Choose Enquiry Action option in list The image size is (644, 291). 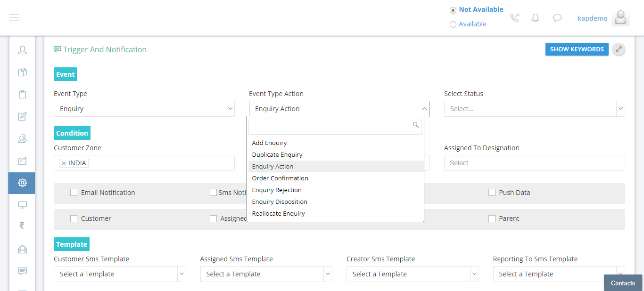click(x=336, y=166)
